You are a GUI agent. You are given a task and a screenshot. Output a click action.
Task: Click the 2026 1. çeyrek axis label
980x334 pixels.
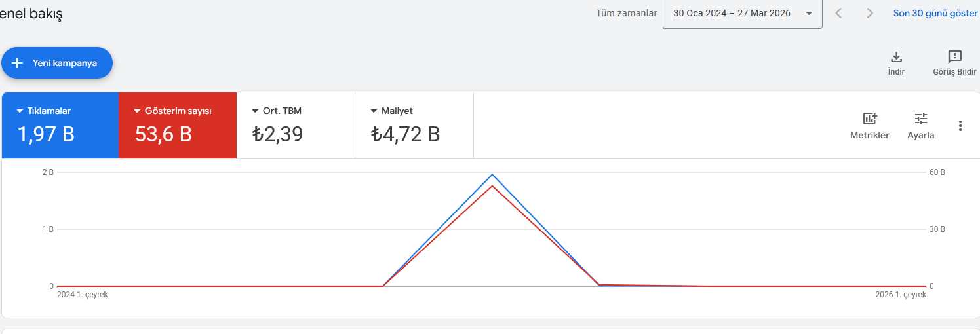click(x=901, y=295)
